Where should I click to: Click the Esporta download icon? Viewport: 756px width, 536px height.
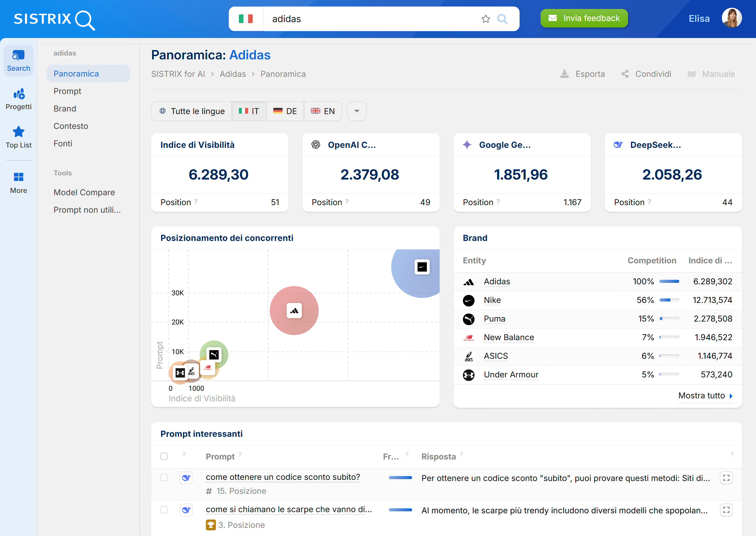point(564,74)
